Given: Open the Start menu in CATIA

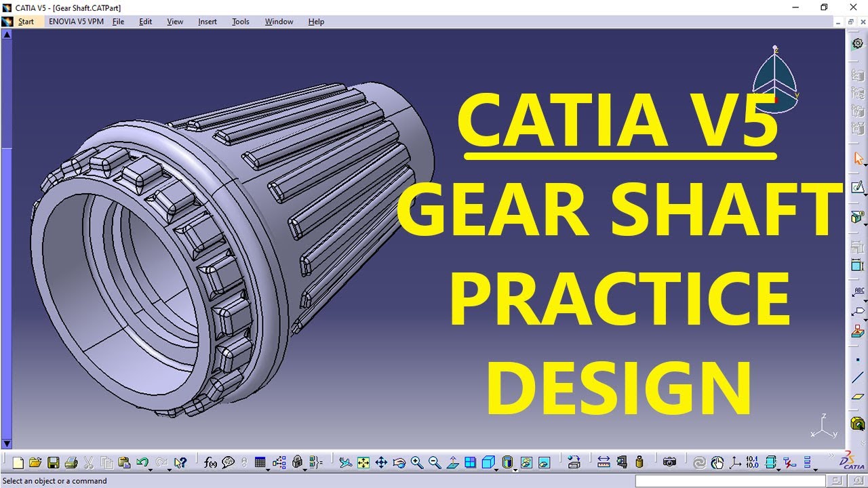Looking at the screenshot, I should pyautogui.click(x=26, y=22).
